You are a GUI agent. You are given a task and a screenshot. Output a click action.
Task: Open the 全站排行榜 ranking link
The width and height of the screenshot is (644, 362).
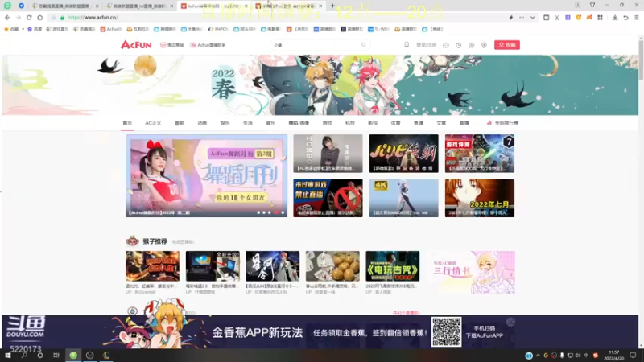pyautogui.click(x=502, y=123)
